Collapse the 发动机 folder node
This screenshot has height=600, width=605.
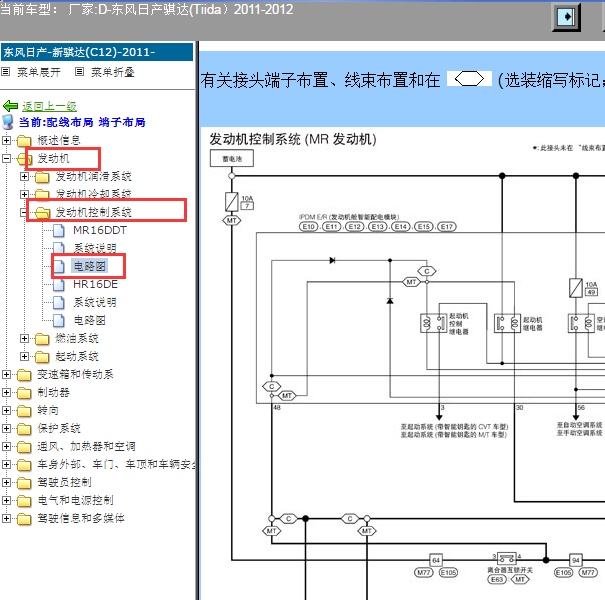[x=6, y=158]
